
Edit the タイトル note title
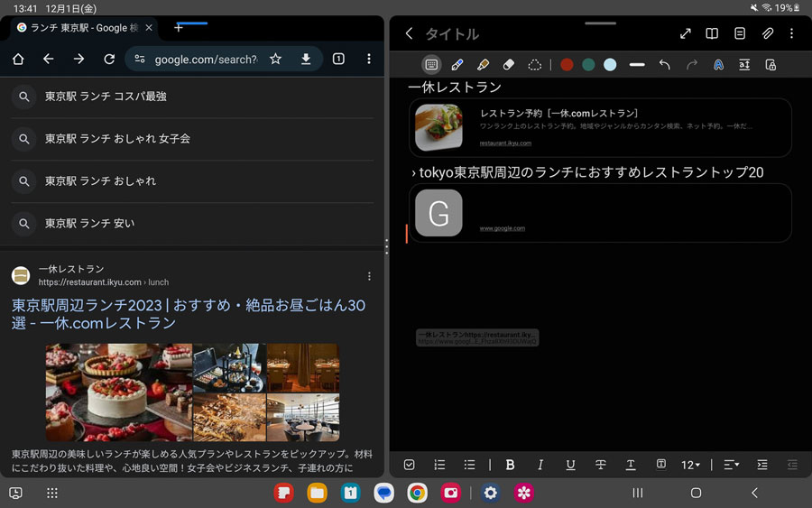tap(452, 34)
